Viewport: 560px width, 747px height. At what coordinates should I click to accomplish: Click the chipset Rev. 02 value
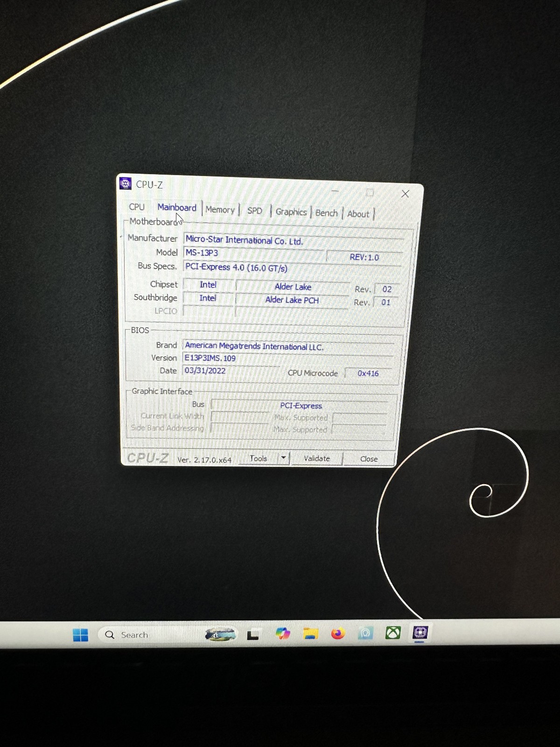coord(387,289)
